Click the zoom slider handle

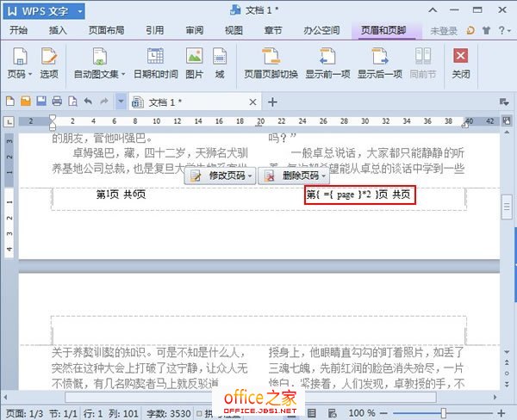(444, 413)
